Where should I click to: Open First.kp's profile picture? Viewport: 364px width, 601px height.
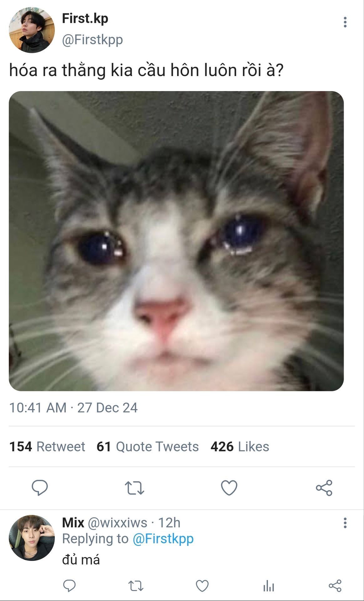(x=32, y=30)
